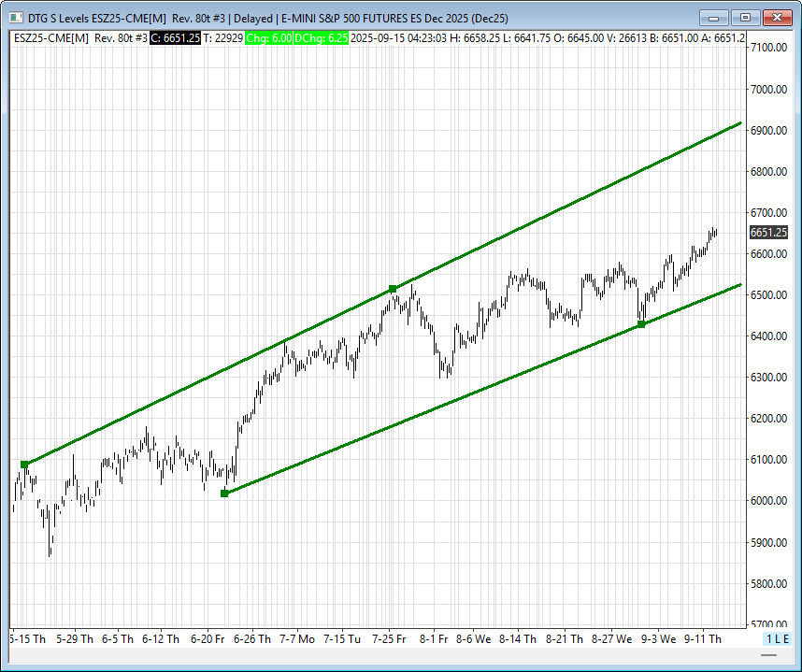Image resolution: width=802 pixels, height=672 pixels.
Task: Click 'B: 6651.00' bid in header
Action: click(x=674, y=37)
